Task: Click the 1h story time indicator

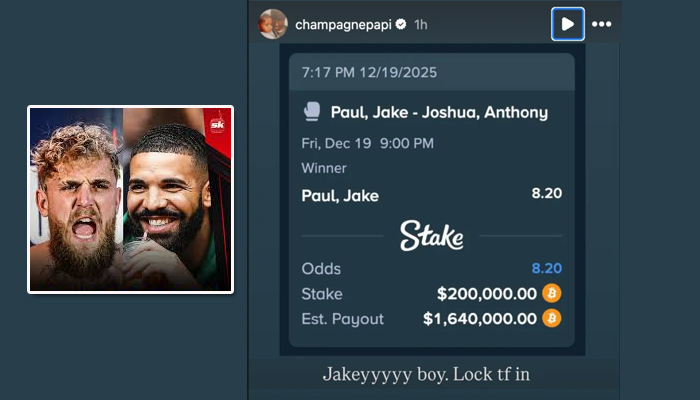Action: tap(421, 25)
